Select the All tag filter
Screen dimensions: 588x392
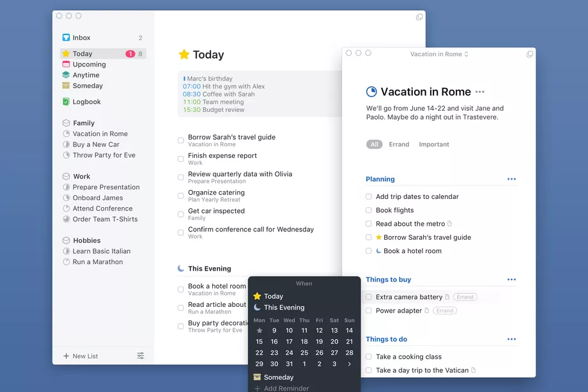click(375, 145)
